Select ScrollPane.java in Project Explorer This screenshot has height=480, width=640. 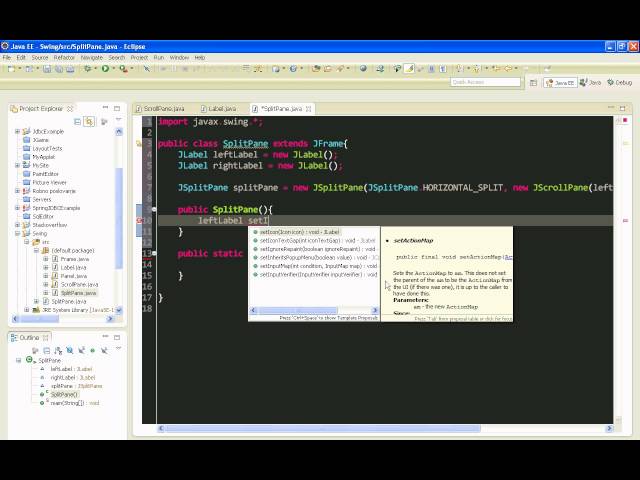pyautogui.click(x=76, y=284)
